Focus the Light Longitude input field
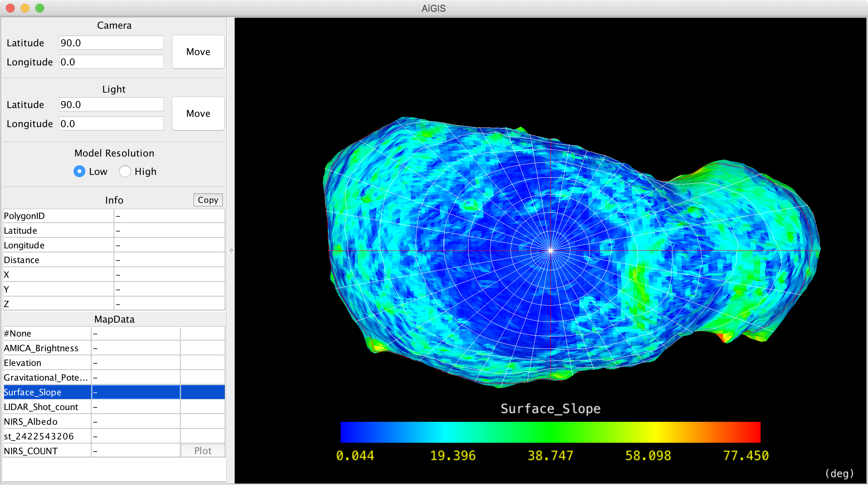868x485 pixels. 111,124
